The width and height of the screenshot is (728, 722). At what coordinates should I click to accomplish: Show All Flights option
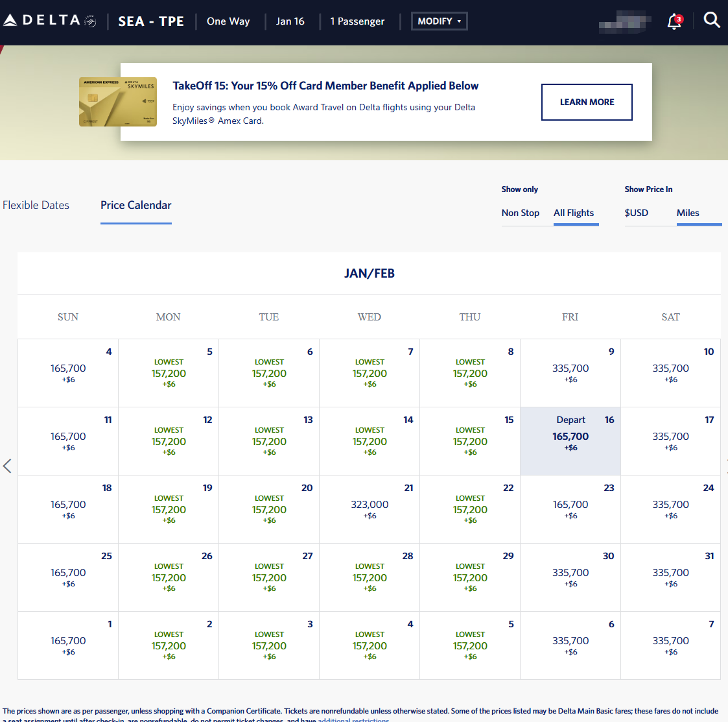(574, 213)
